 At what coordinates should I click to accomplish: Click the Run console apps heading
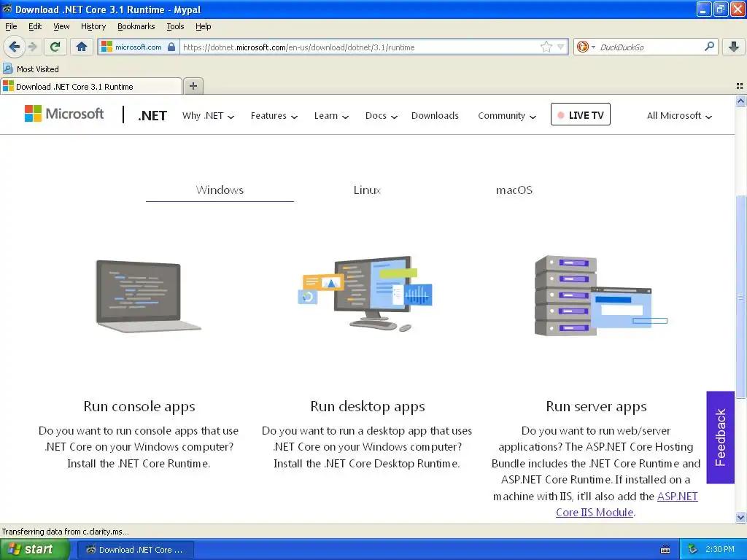pyautogui.click(x=139, y=407)
